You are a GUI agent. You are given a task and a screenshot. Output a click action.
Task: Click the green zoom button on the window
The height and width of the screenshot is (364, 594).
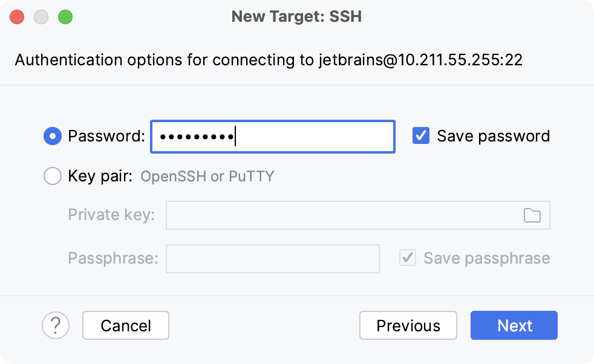tap(65, 17)
